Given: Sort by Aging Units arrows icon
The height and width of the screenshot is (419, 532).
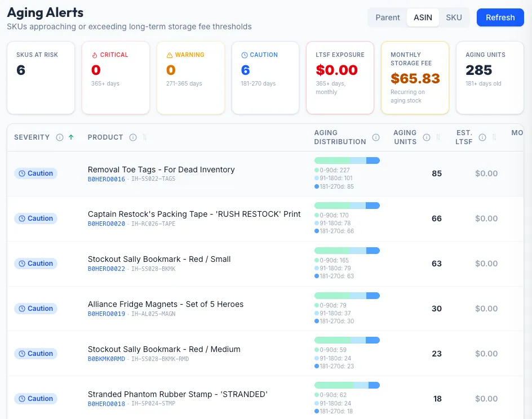Looking at the screenshot, I should pos(438,137).
